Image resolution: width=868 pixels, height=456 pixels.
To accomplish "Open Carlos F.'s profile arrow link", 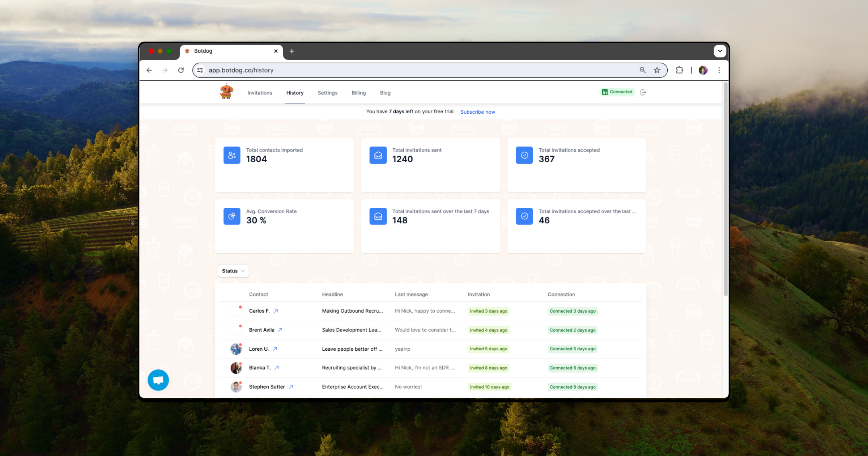I will pos(276,311).
